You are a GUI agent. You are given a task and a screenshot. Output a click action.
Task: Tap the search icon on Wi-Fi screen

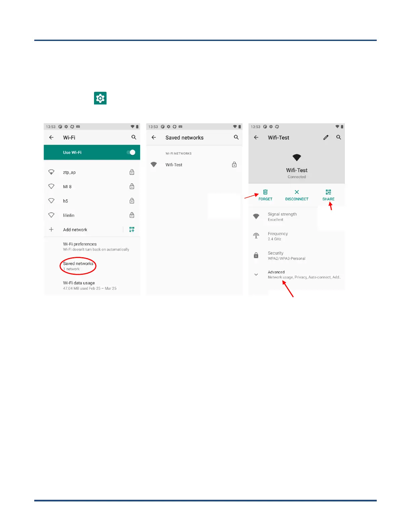tap(134, 137)
